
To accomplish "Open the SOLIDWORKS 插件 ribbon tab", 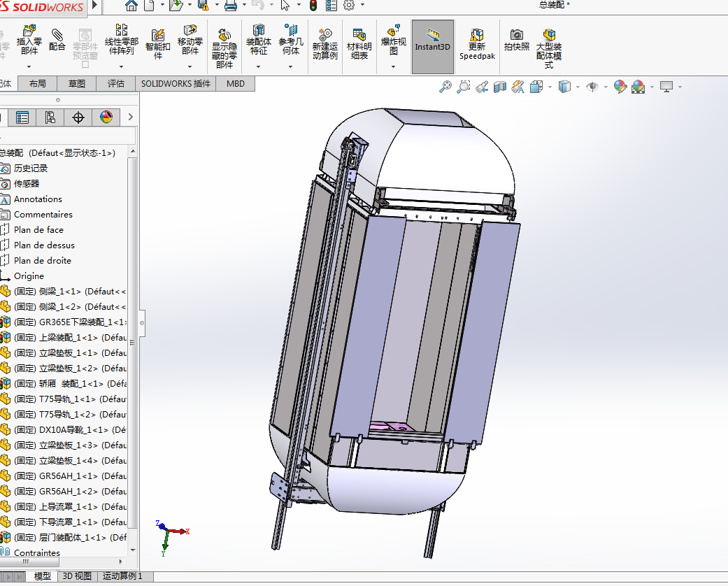I will click(x=176, y=84).
